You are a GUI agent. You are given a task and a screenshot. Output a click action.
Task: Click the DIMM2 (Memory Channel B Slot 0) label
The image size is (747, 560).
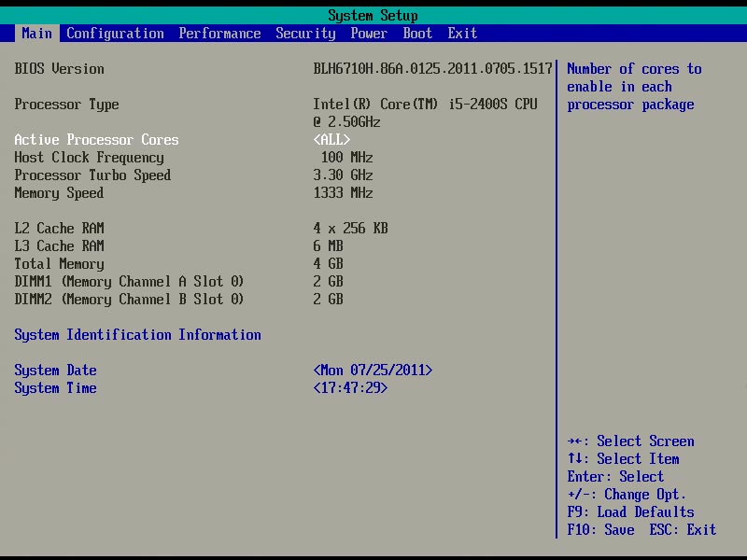(x=129, y=300)
